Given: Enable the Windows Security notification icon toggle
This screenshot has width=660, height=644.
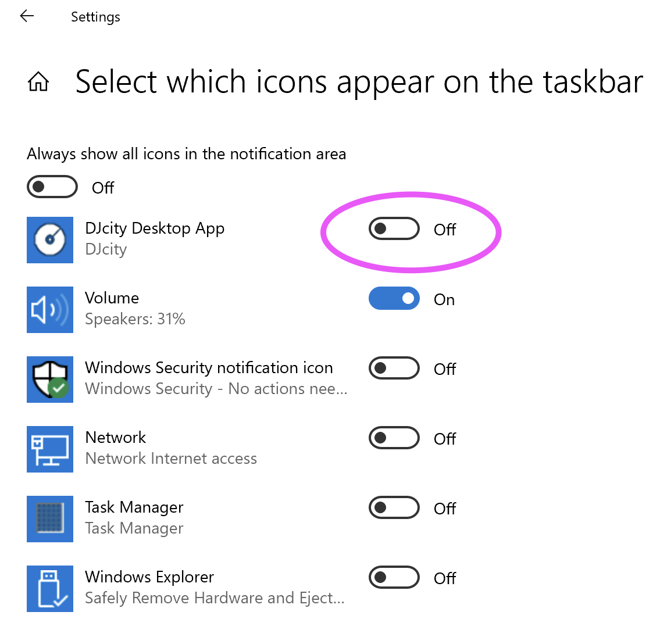Looking at the screenshot, I should [394, 368].
